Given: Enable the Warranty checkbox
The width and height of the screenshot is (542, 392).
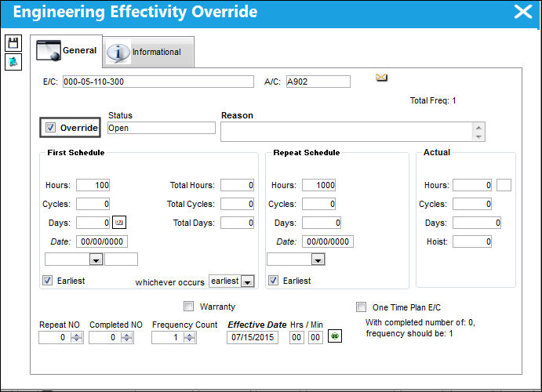Looking at the screenshot, I should coord(188,306).
